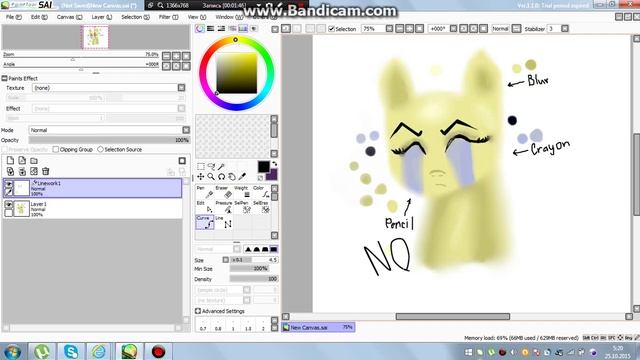This screenshot has height=360, width=640.
Task: Open the Filter menu
Action: pyautogui.click(x=169, y=17)
